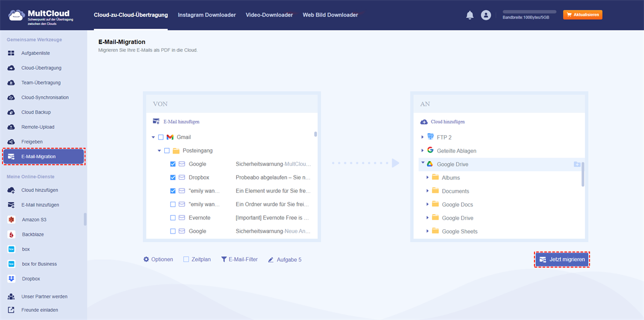
Task: Expand the Google Docs folder
Action: [428, 205]
